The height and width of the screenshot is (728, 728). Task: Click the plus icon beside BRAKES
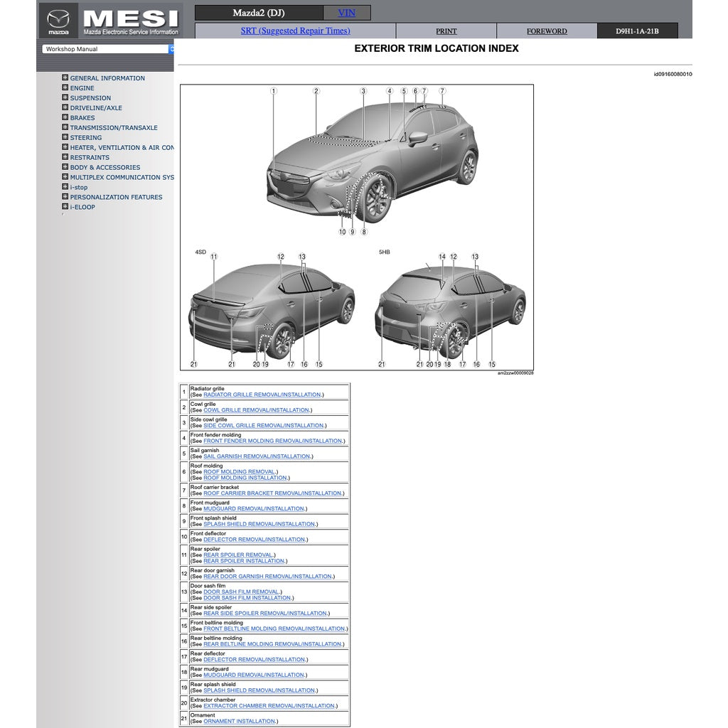point(64,117)
